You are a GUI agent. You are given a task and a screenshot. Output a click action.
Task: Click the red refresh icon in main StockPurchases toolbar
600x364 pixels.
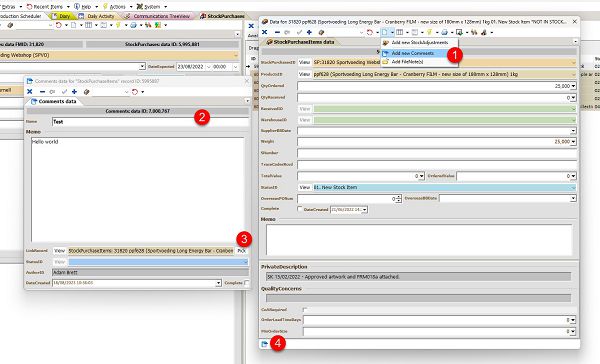pos(59,25)
